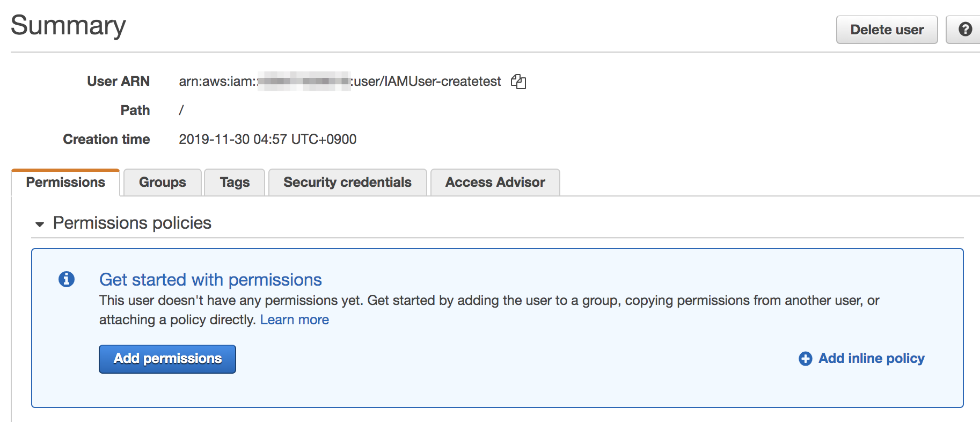
Task: Click the Add inline policy link
Action: tap(871, 359)
